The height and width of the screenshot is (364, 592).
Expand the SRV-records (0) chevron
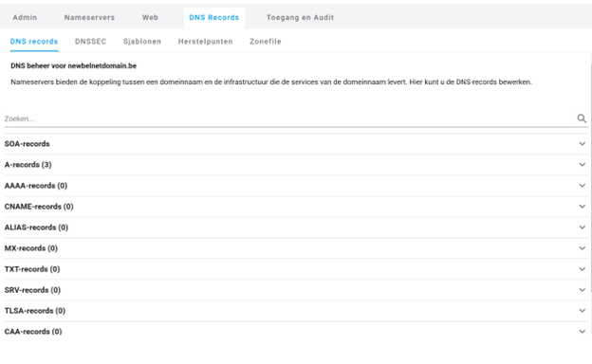(582, 290)
